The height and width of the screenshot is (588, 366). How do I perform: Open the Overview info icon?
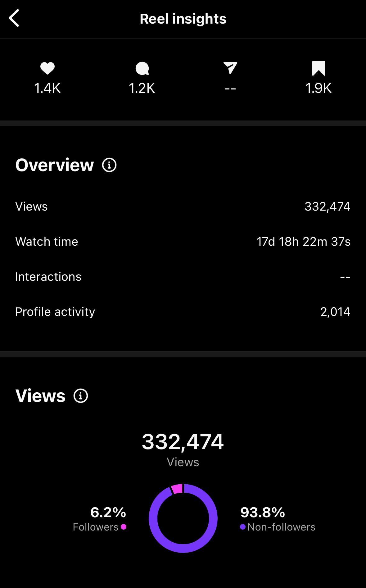tap(109, 165)
